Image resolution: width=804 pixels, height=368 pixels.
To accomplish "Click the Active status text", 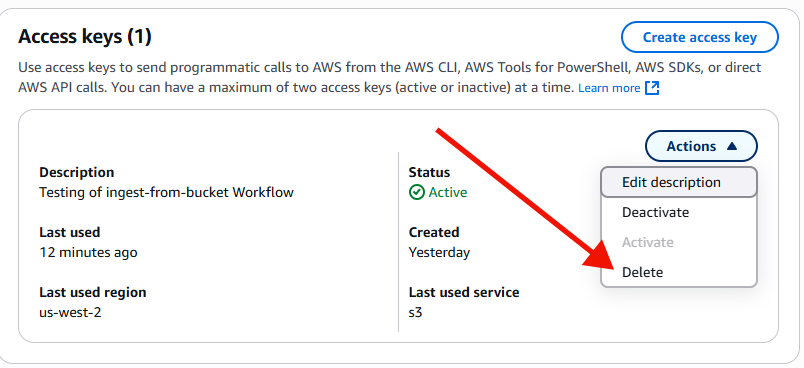I will (448, 192).
